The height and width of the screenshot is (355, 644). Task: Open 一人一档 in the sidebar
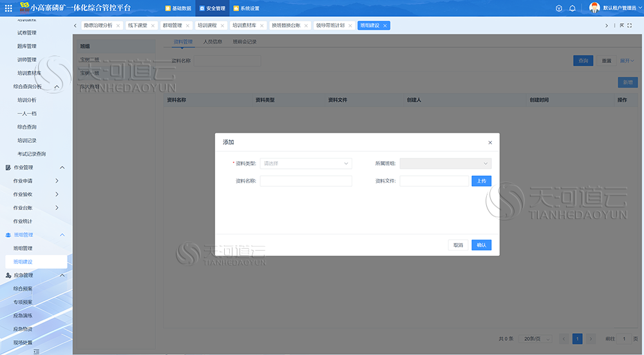pyautogui.click(x=26, y=114)
